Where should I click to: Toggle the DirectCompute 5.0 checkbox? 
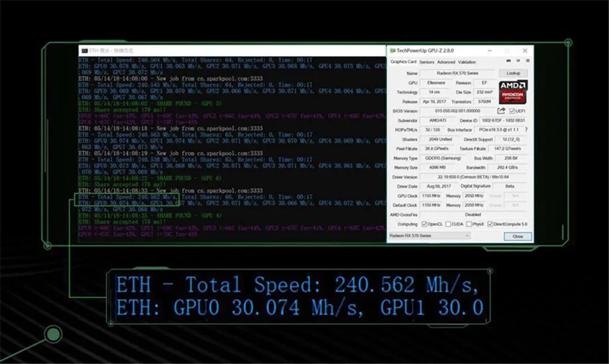[x=490, y=224]
